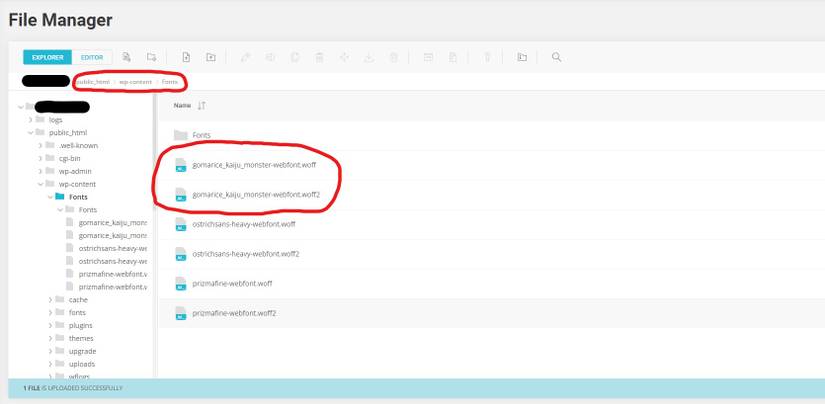
Task: Switch to the EDITOR tab
Action: tap(92, 57)
